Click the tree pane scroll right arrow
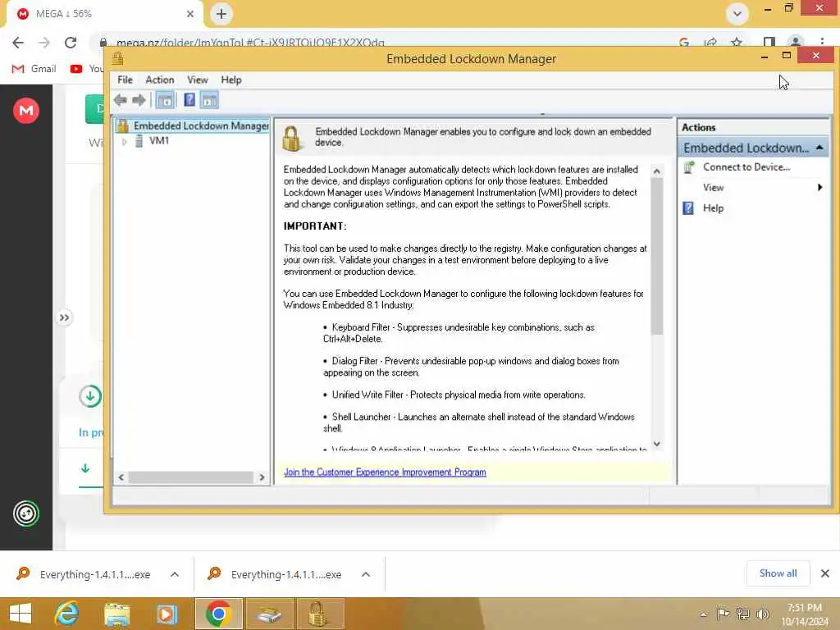This screenshot has width=840, height=630. point(262,477)
